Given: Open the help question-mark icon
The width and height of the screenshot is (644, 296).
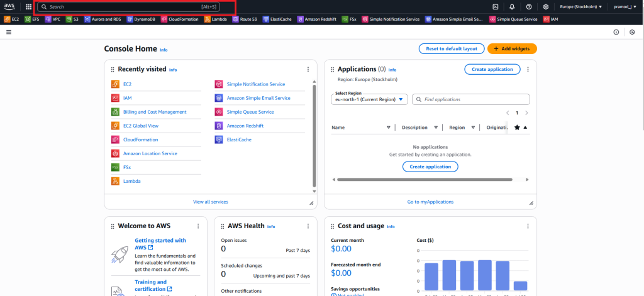Looking at the screenshot, I should [529, 6].
